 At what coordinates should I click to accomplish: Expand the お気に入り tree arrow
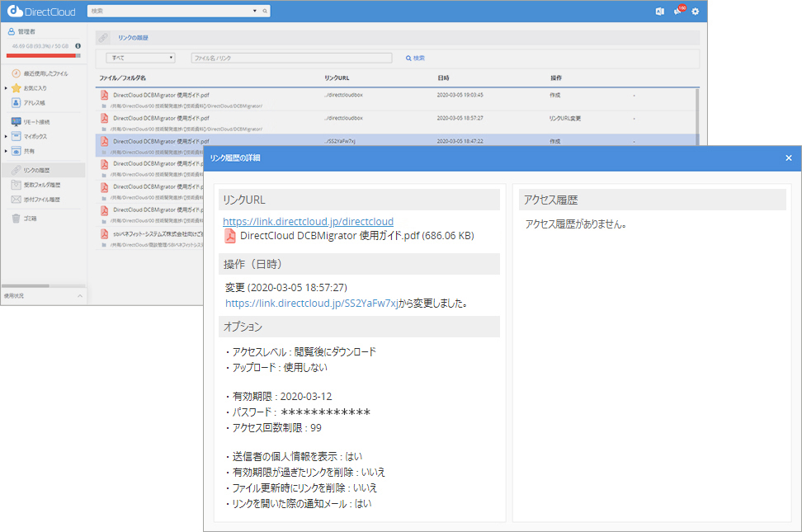(x=6, y=88)
